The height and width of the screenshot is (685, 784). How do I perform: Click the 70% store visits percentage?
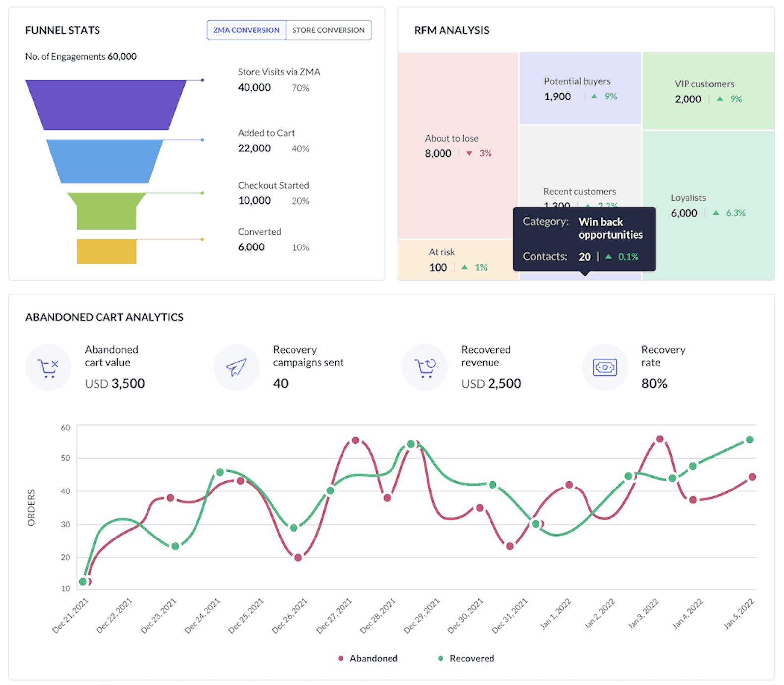point(300,88)
